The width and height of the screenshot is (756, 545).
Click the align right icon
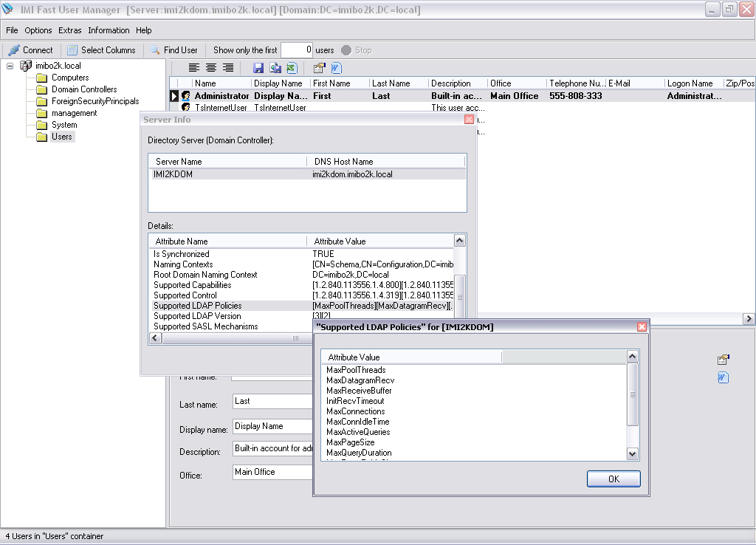click(228, 68)
